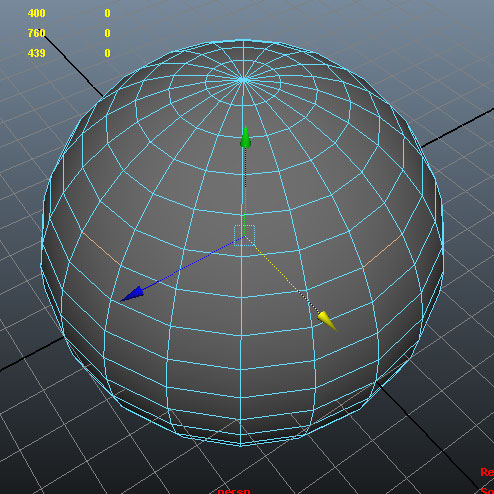The width and height of the screenshot is (494, 494).
Task: Click the red persp camera label
Action: [234, 491]
